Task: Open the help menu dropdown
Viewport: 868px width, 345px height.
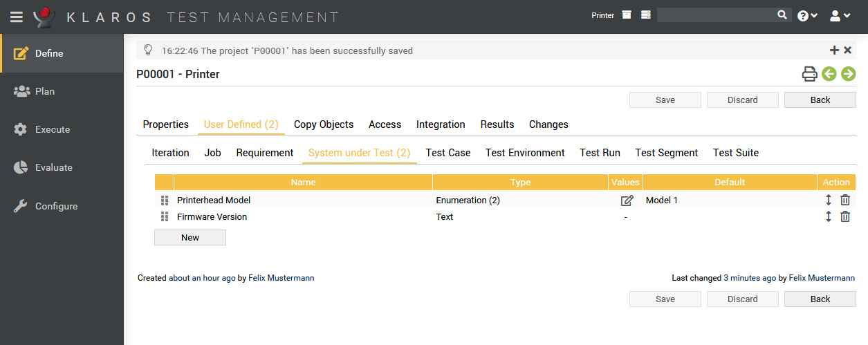Action: coord(807,15)
